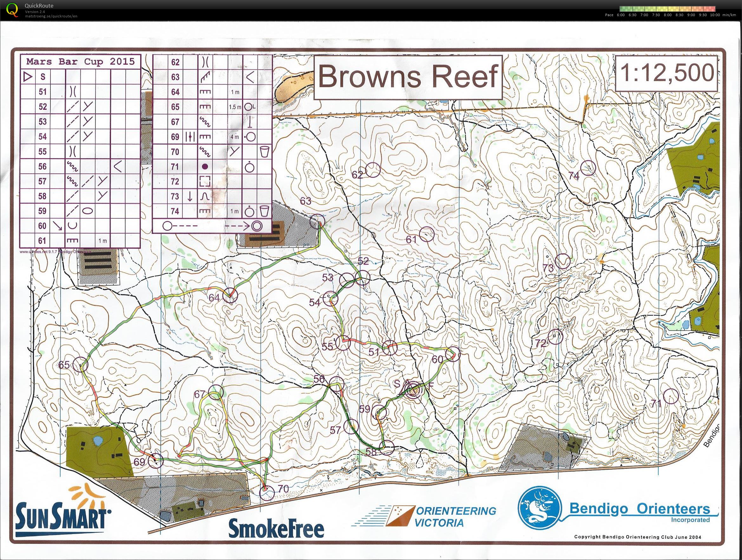
Task: Open the matstroeng.se/quickroute/en link
Action: click(51, 16)
